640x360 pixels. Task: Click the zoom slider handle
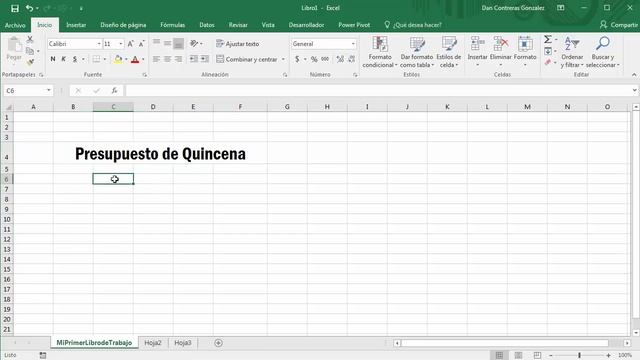(x=579, y=356)
